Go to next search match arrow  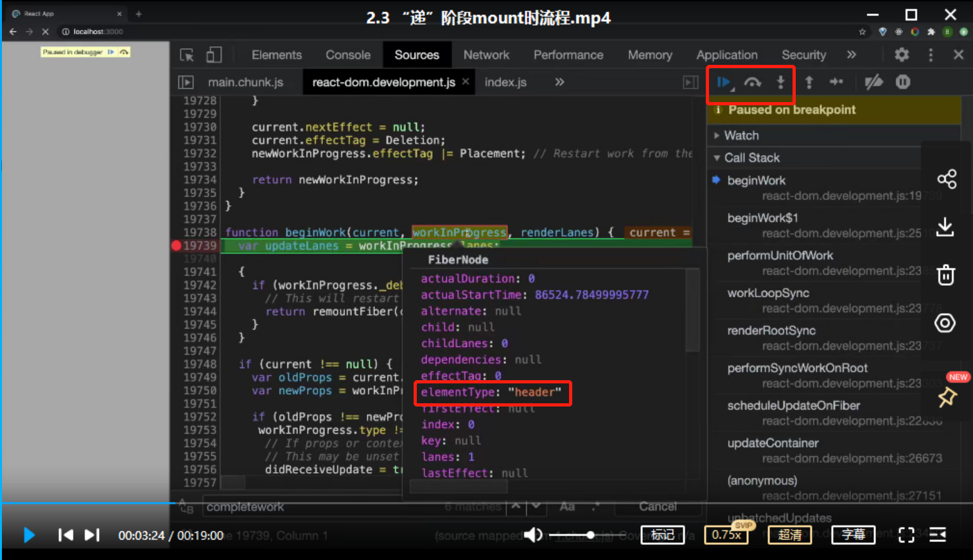click(x=536, y=507)
